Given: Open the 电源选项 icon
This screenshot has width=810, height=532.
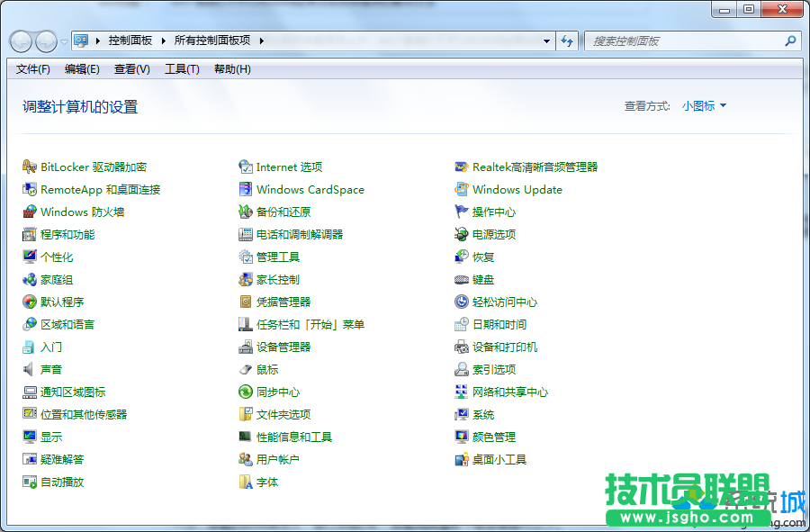Looking at the screenshot, I should (462, 234).
